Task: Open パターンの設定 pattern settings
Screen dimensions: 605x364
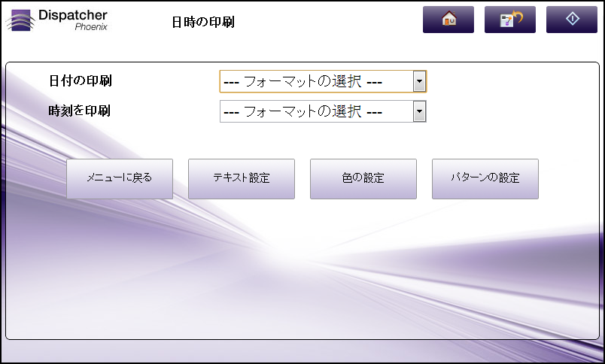Action: point(485,179)
